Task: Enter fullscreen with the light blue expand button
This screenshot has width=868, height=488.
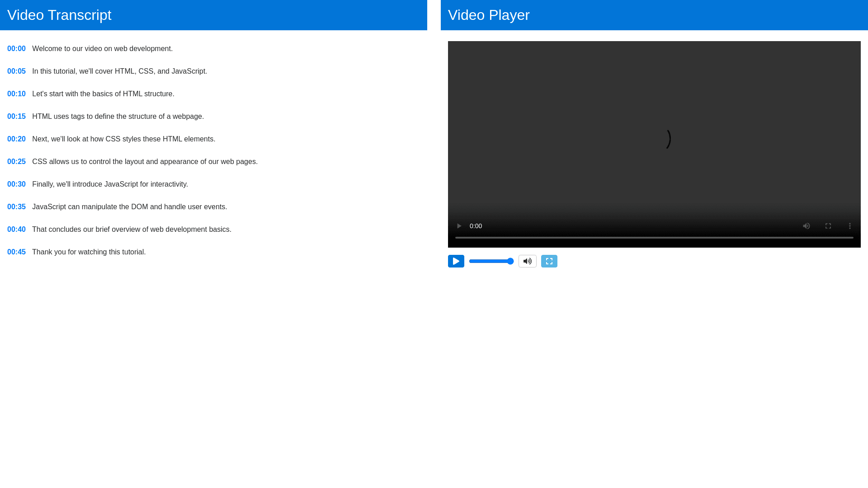Action: pyautogui.click(x=549, y=261)
